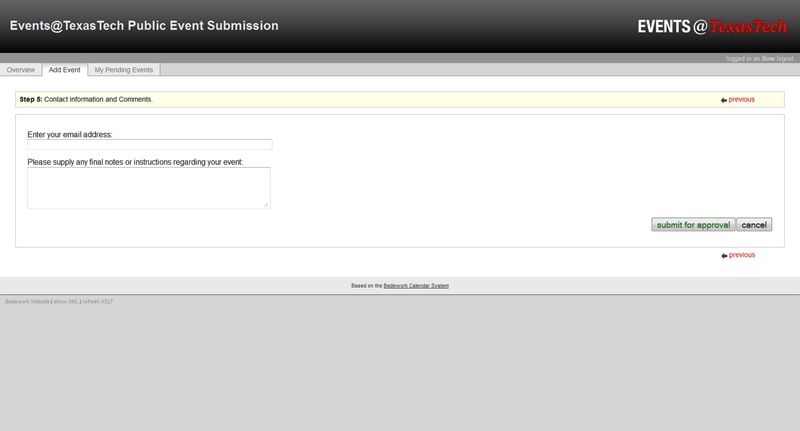The width and height of the screenshot is (800, 431).
Task: Click the Events@TexasTech logo
Action: click(x=712, y=27)
